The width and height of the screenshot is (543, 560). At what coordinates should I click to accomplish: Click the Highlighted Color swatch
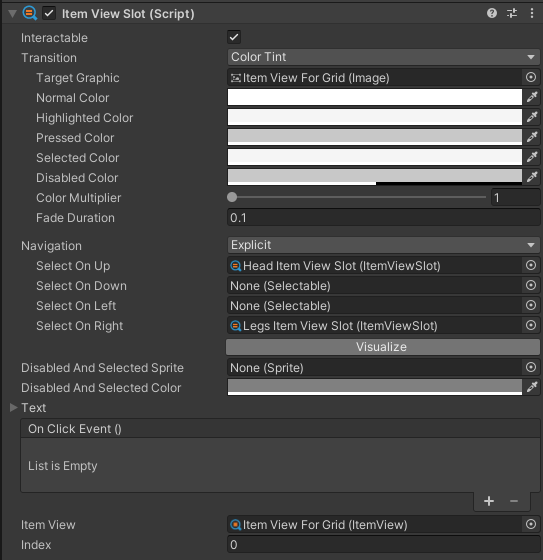point(375,117)
